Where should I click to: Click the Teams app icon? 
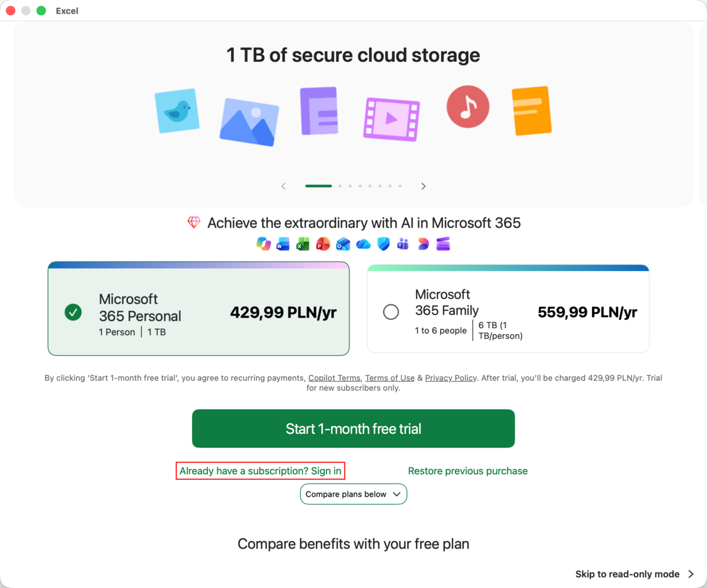click(403, 243)
